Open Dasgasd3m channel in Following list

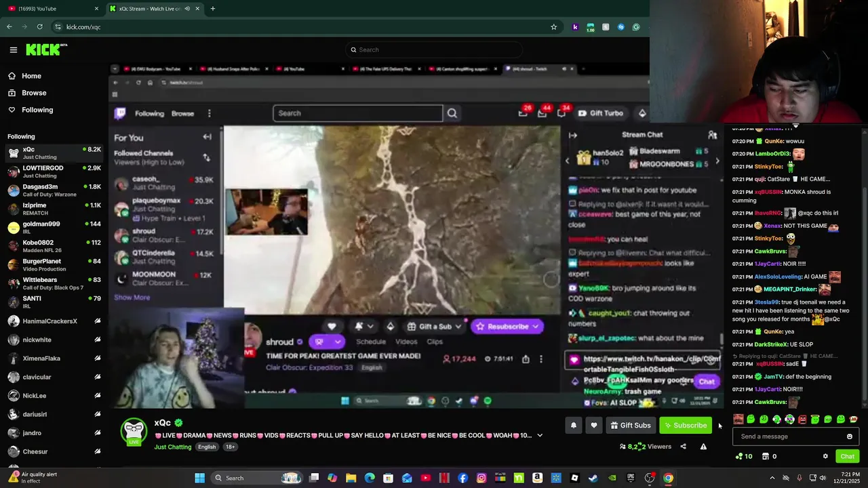pos(54,190)
